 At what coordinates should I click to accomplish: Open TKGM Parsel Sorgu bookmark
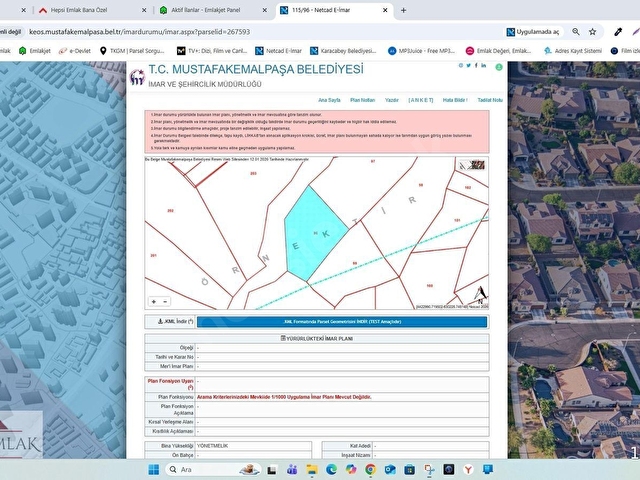132,51
